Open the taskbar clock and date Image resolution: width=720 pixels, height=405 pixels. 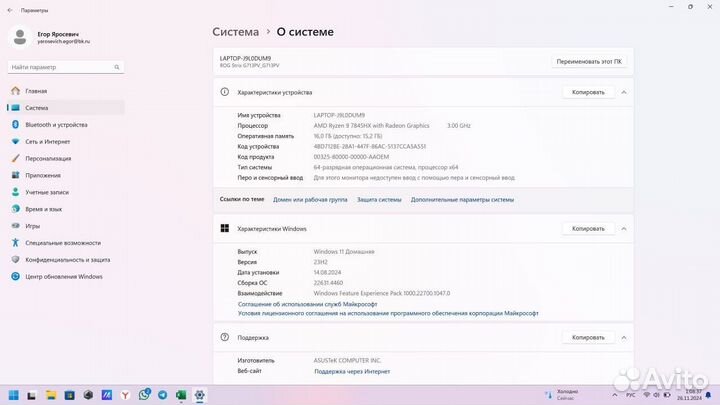click(x=692, y=395)
